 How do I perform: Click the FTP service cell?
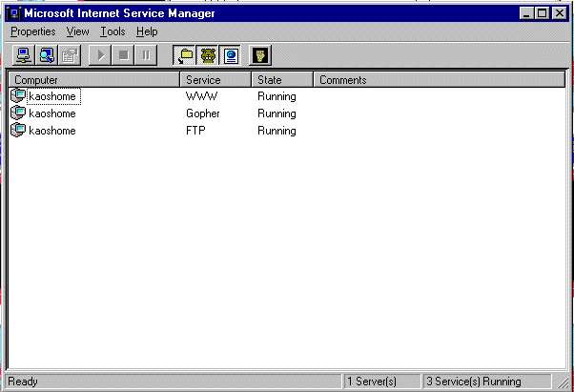point(195,131)
